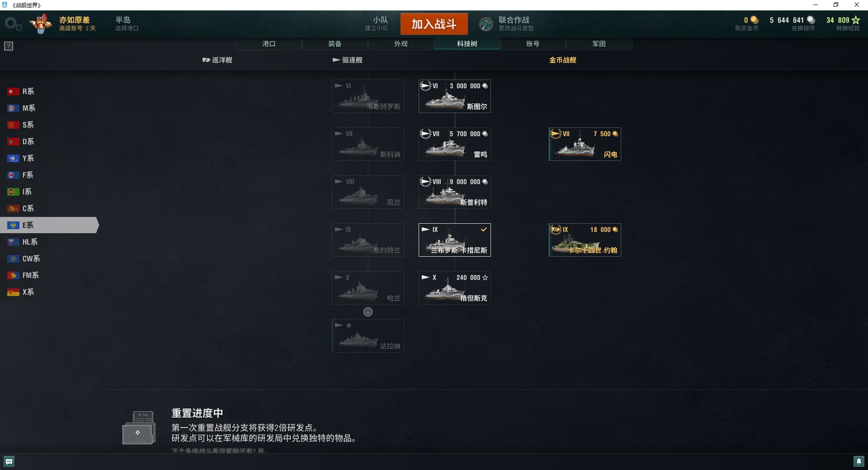This screenshot has width=868, height=470.
Task: Click the 联合作战 battle type icon
Action: tap(486, 23)
